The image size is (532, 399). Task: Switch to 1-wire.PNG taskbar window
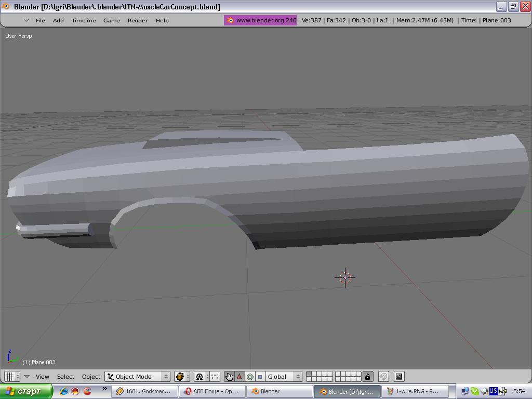[415, 391]
